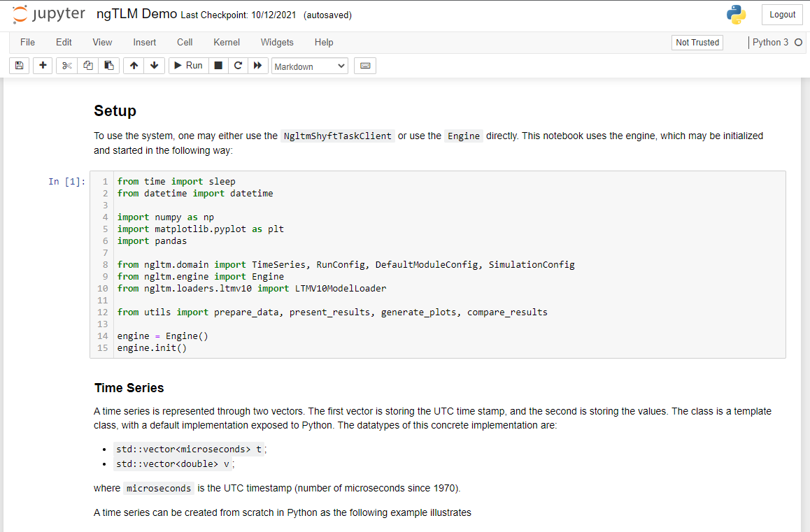Open the cell type Markdown dropdown
The width and height of the screenshot is (810, 532).
pos(309,66)
